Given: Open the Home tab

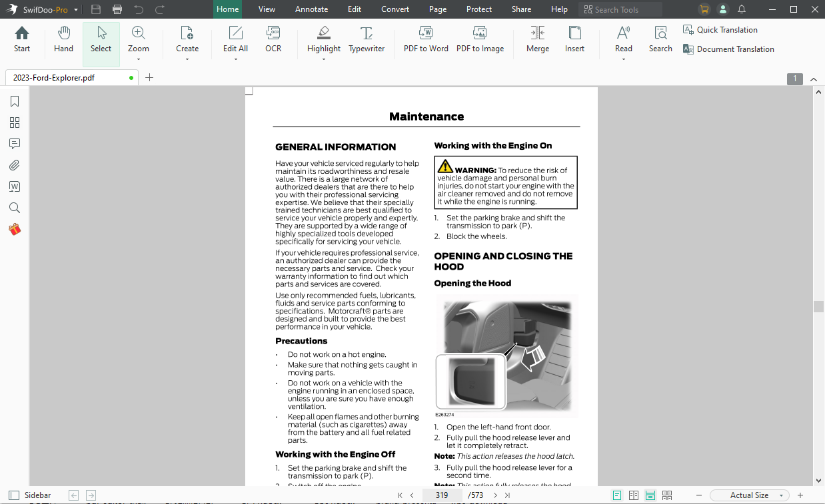Looking at the screenshot, I should 227,9.
